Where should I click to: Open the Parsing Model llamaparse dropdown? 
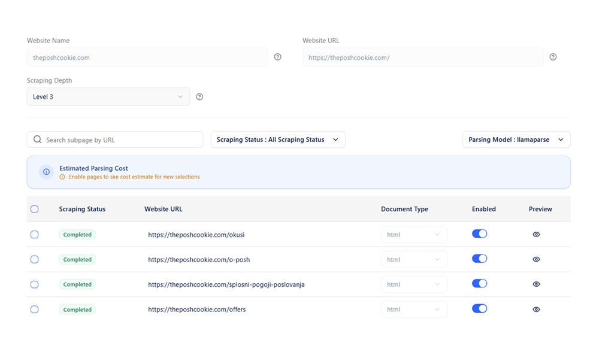[516, 139]
